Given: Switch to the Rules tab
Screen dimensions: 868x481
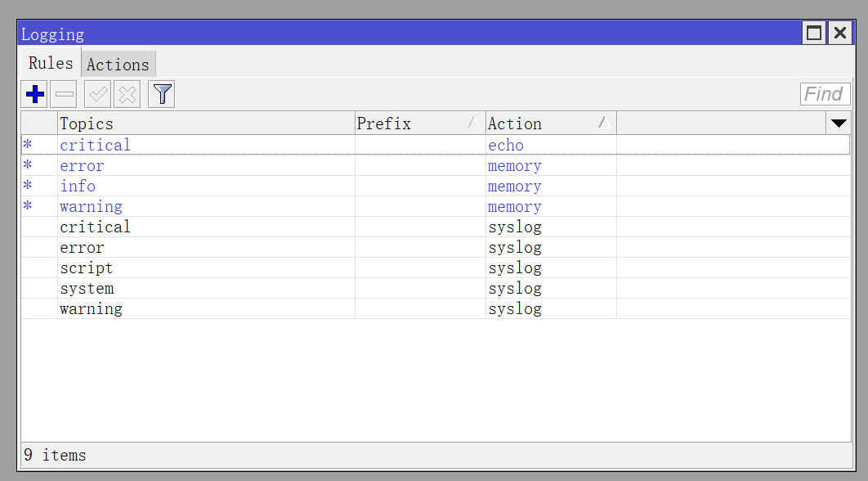Looking at the screenshot, I should pyautogui.click(x=51, y=63).
